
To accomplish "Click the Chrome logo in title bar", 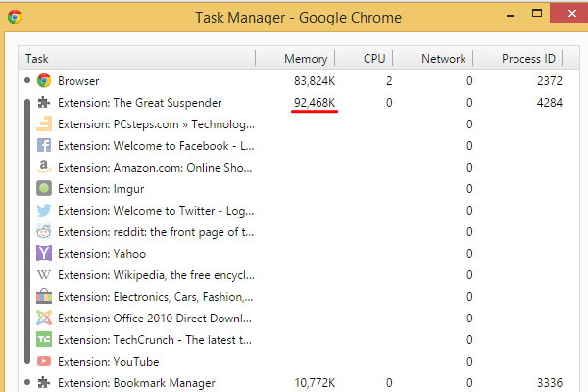I will coord(15,17).
